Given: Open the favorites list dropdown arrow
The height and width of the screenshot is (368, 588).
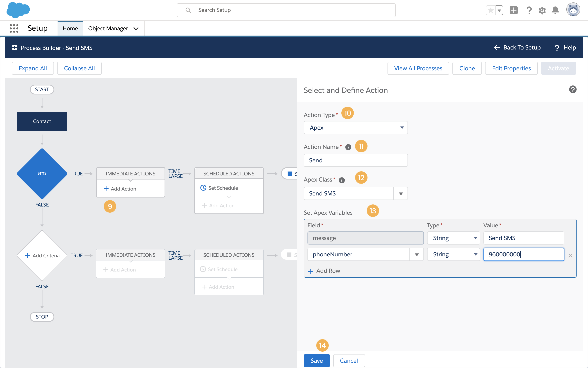Looking at the screenshot, I should [x=499, y=10].
